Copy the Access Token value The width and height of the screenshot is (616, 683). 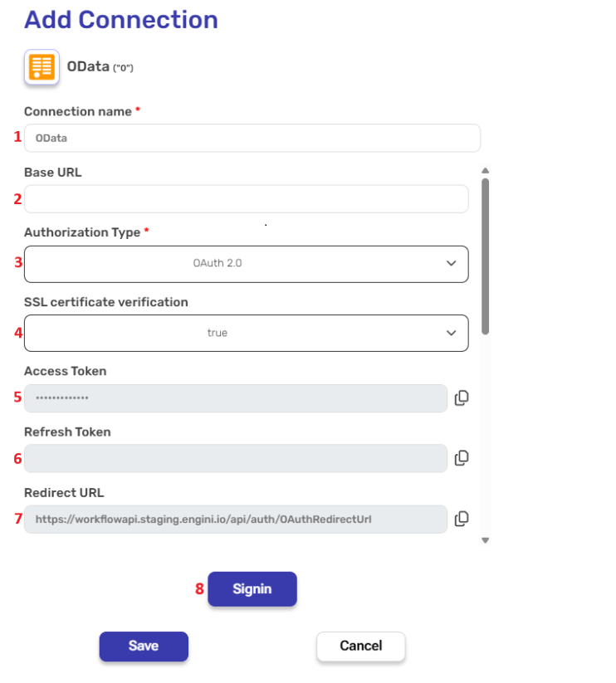tap(462, 398)
